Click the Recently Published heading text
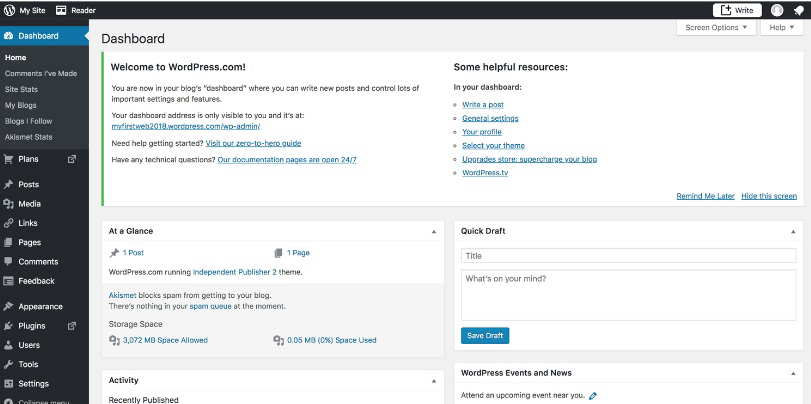The width and height of the screenshot is (811, 404). click(143, 400)
